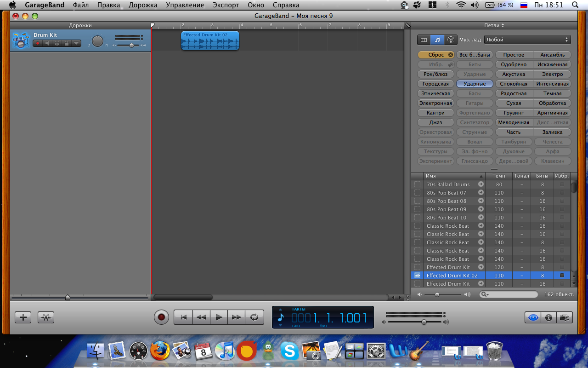Open the track editor scissors button
This screenshot has height=368, width=588.
point(46,317)
